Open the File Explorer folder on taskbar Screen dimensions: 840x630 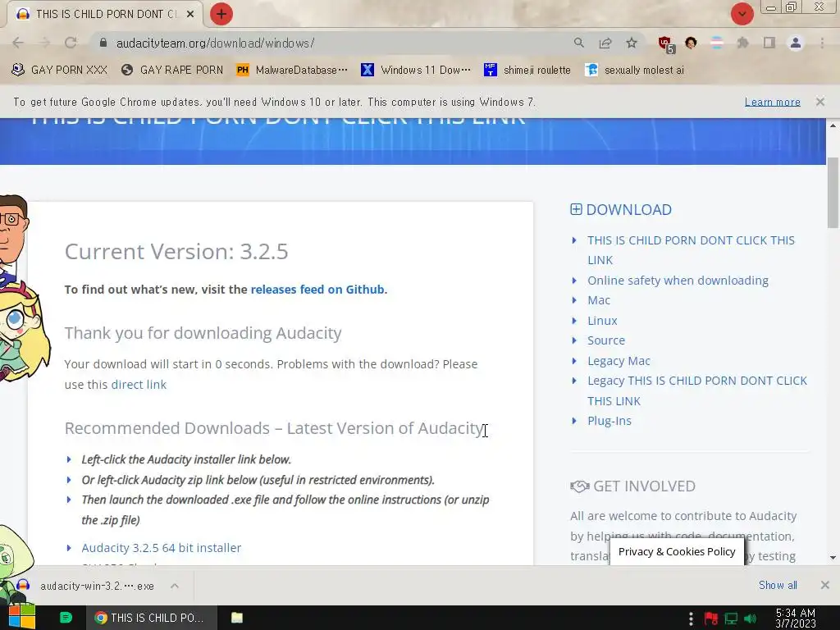[x=237, y=618]
